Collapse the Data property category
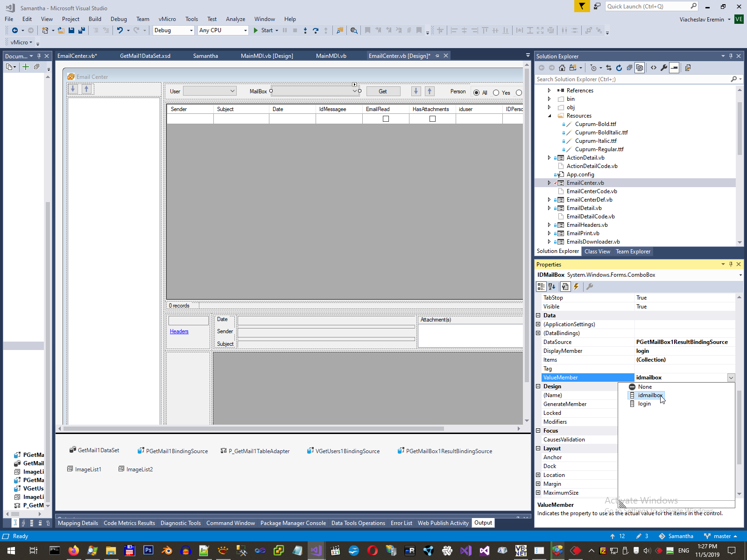Image resolution: width=747 pixels, height=560 pixels. (538, 315)
